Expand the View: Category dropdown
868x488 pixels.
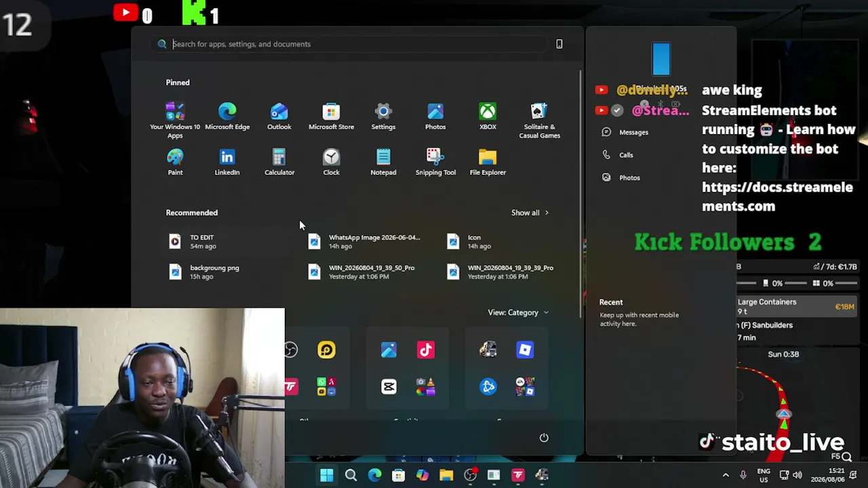pyautogui.click(x=518, y=312)
